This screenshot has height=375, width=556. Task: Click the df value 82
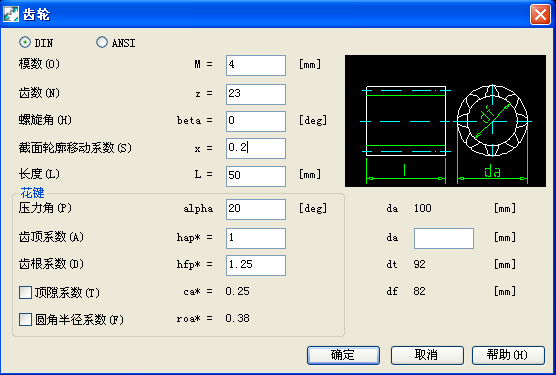point(419,291)
